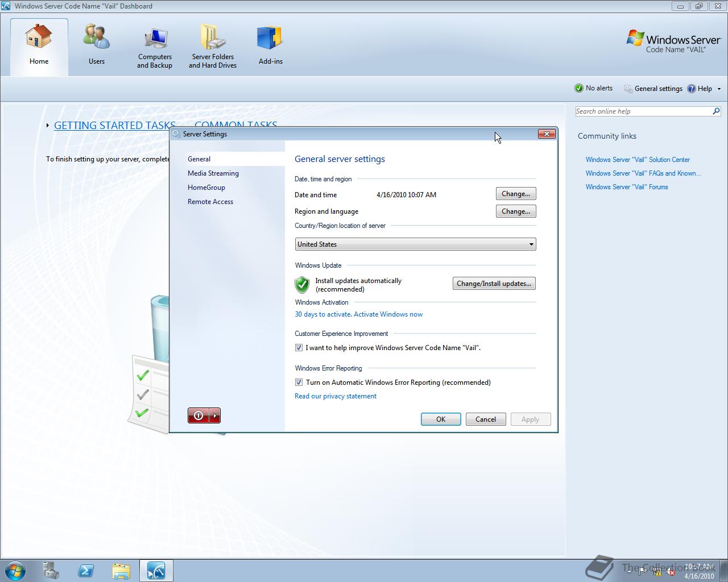Open Server Folders and Hard Drives tab
Viewport: 728px width, 582px height.
pyautogui.click(x=213, y=47)
